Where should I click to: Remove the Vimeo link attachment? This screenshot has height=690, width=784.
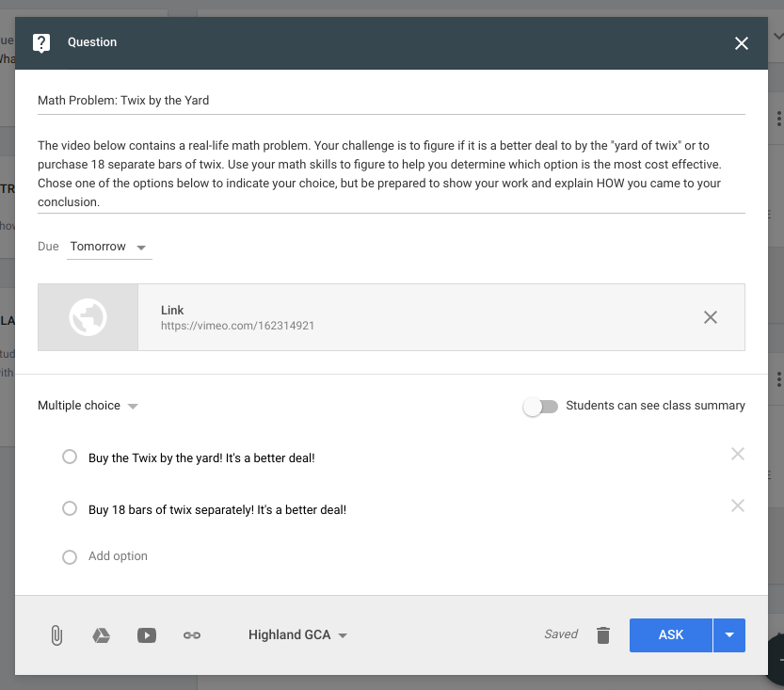(x=711, y=317)
